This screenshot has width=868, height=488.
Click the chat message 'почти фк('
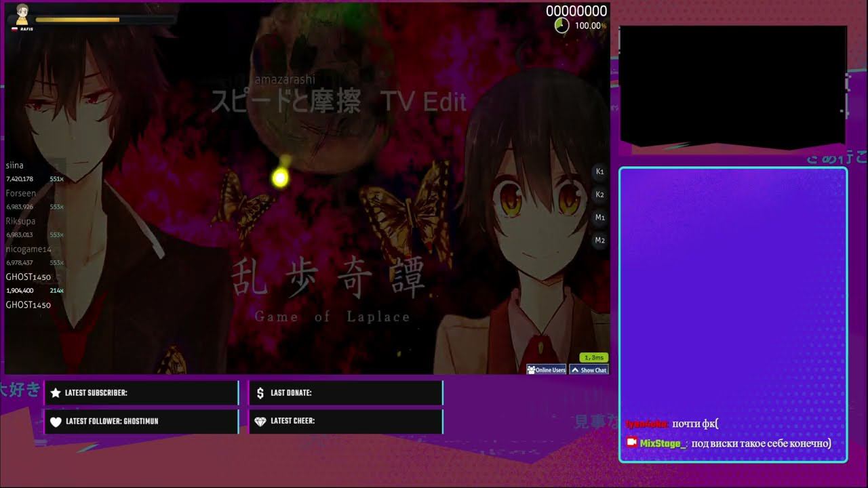695,424
